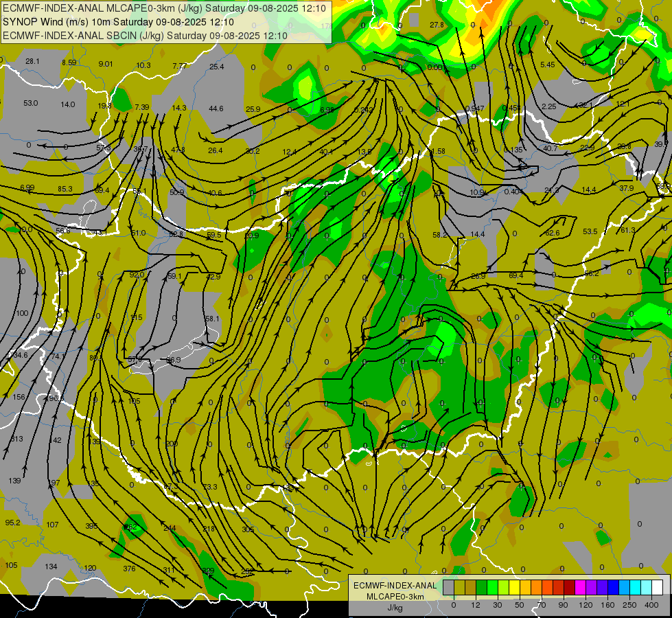Image resolution: width=672 pixels, height=618 pixels.
Task: Click the dark green legend swatch after 12
Action: [482, 587]
